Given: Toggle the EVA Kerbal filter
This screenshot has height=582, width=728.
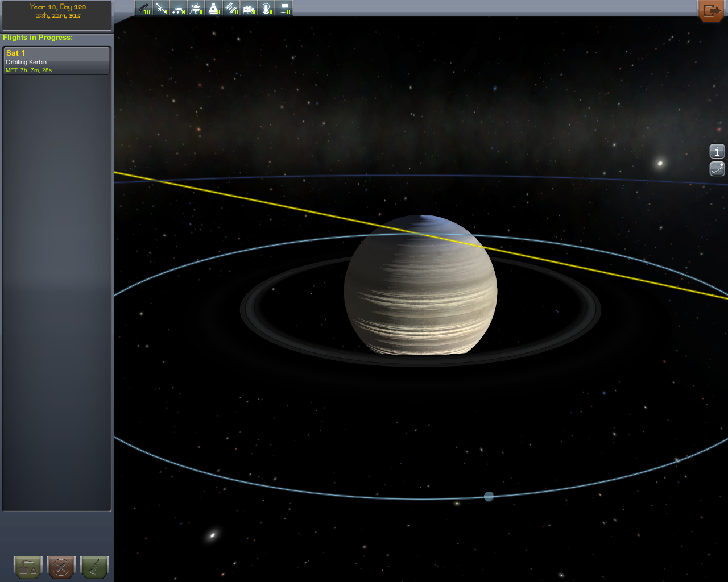Looking at the screenshot, I should [266, 9].
